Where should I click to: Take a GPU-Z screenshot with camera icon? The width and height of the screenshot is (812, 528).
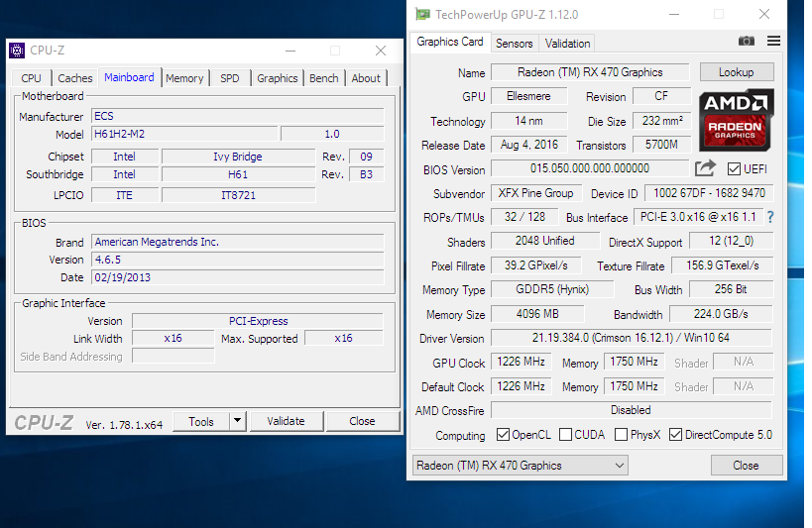746,41
